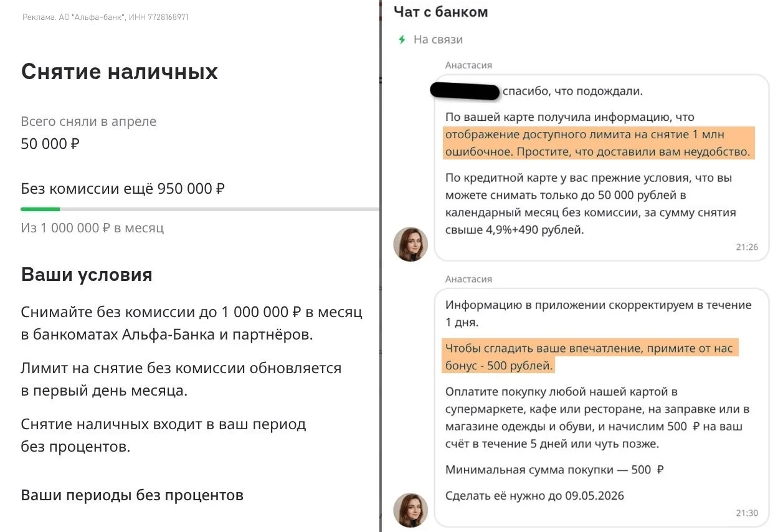Click the "Снятие наличных" page heading
Screen dimensions: 783x532
[x=119, y=72]
